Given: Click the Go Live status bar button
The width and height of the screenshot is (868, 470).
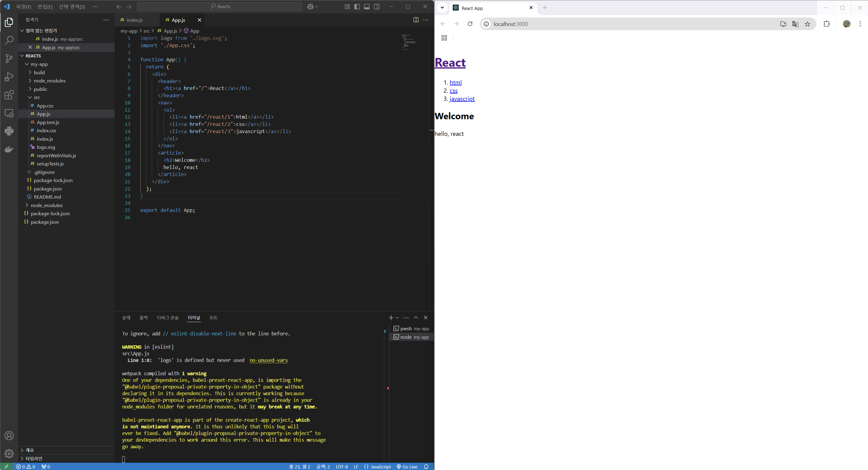Looking at the screenshot, I should pyautogui.click(x=407, y=467).
